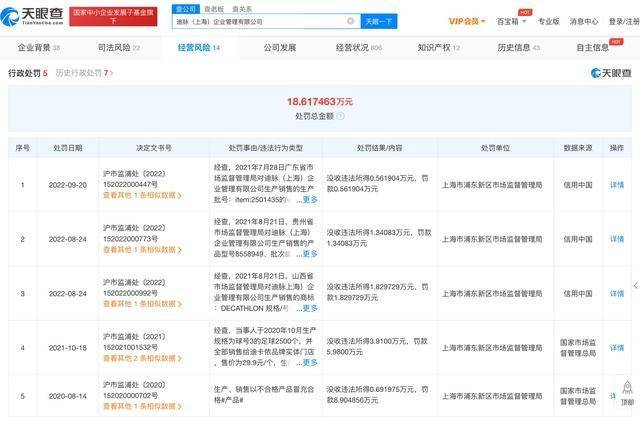
Task: Click the rocket back-to-top icon
Action: click(x=627, y=388)
